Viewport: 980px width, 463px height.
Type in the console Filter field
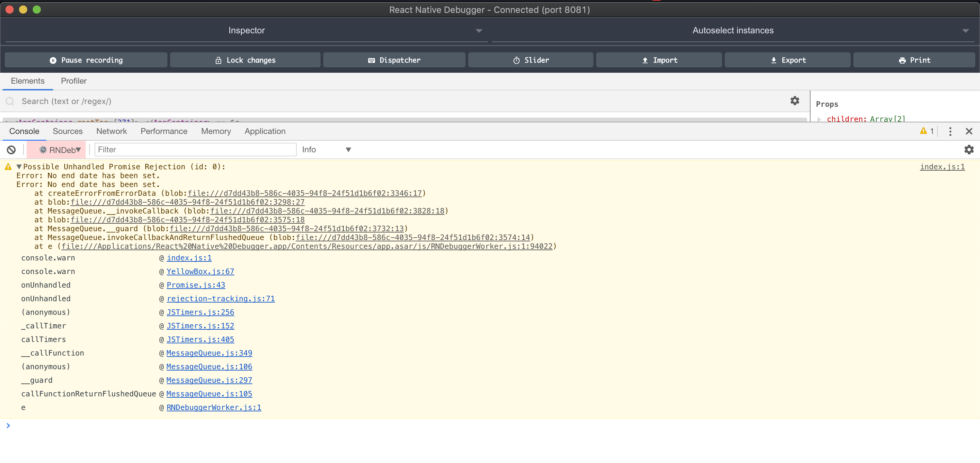(195, 149)
